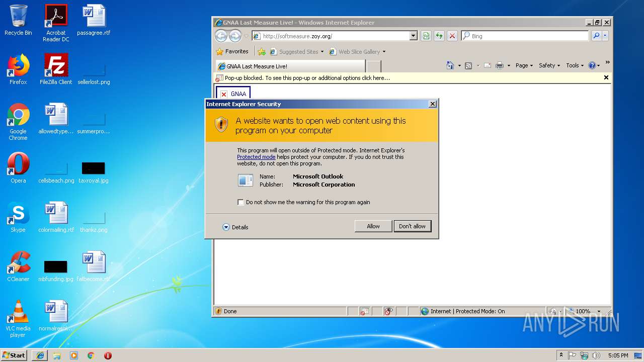Tick Do not show me the warning again

pyautogui.click(x=240, y=202)
